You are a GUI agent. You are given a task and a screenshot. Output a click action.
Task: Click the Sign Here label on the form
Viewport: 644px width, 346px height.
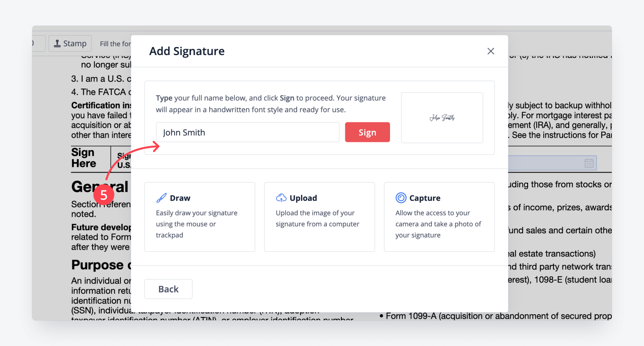83,158
